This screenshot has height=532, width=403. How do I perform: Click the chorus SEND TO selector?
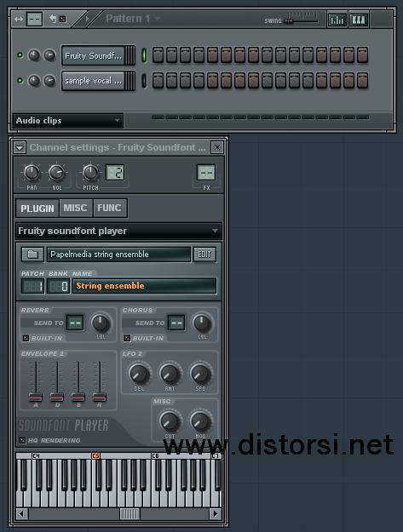tap(176, 323)
